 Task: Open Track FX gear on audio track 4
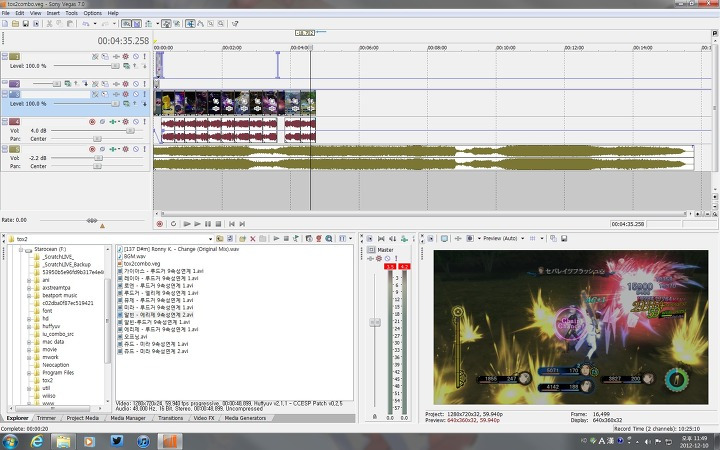[125, 122]
